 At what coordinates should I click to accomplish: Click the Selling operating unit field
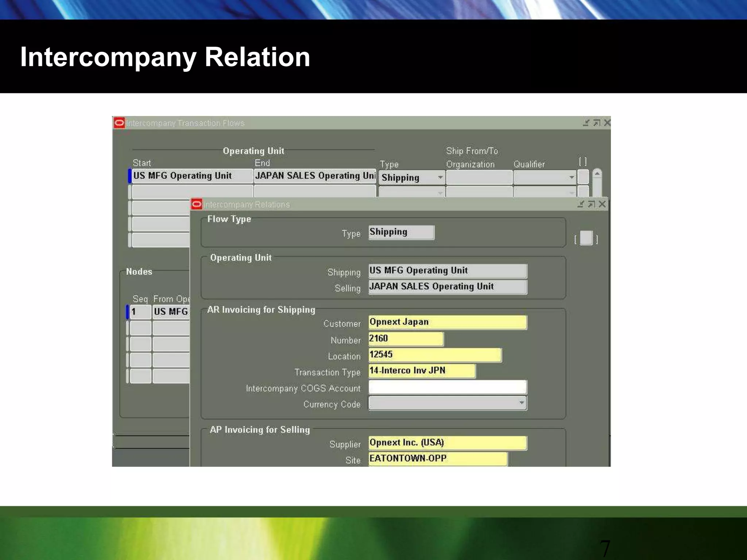(448, 287)
